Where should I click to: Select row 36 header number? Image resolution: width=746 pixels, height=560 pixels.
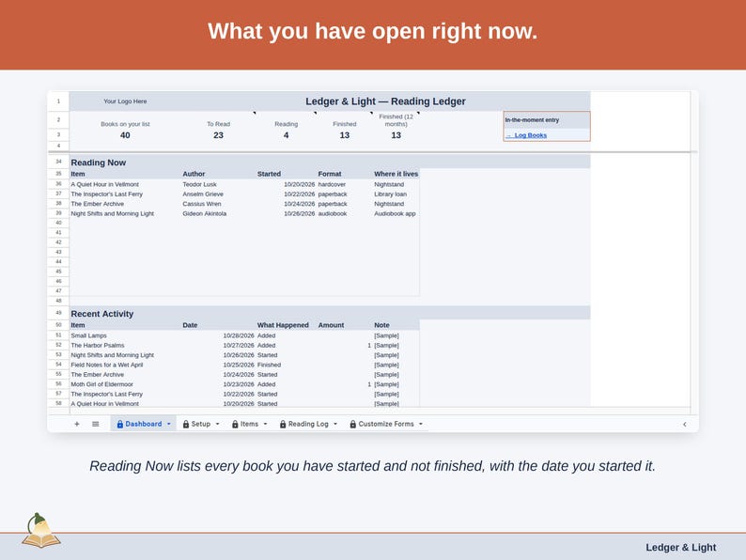[58, 183]
